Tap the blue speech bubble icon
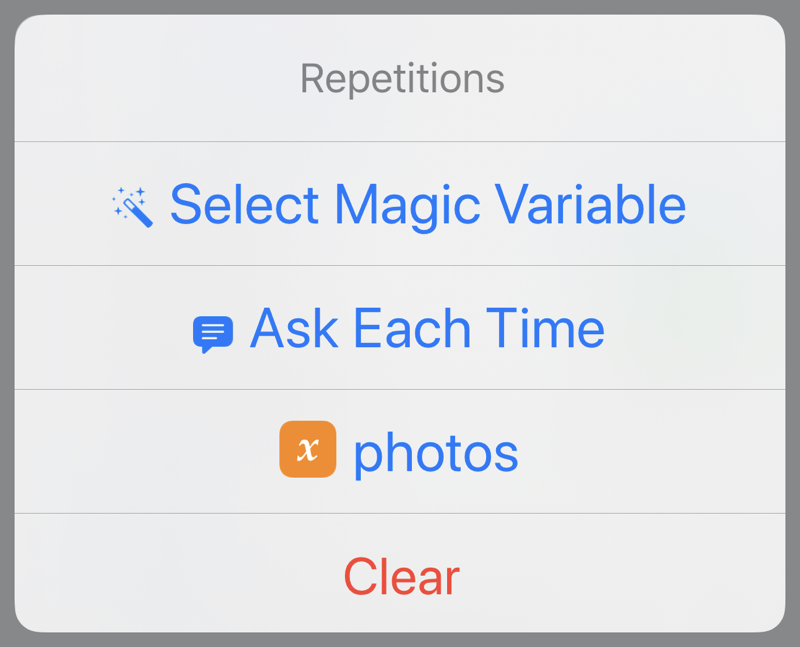Viewport: 800px width, 647px height. (213, 334)
